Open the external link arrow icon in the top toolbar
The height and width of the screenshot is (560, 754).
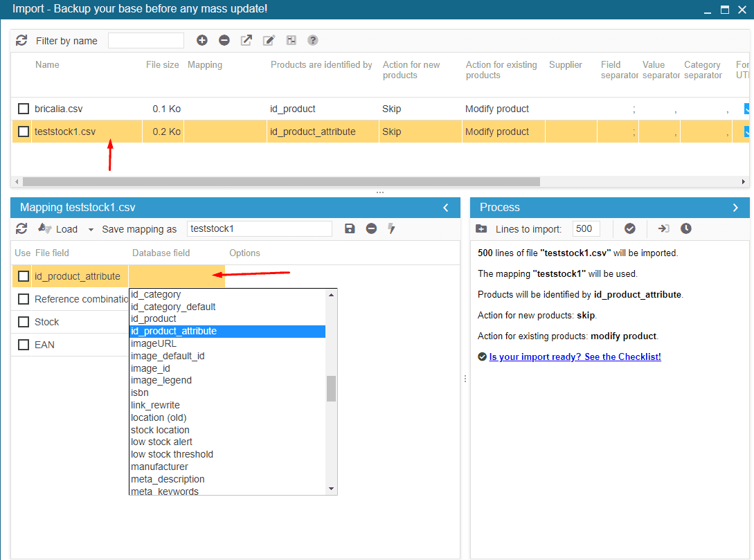246,40
